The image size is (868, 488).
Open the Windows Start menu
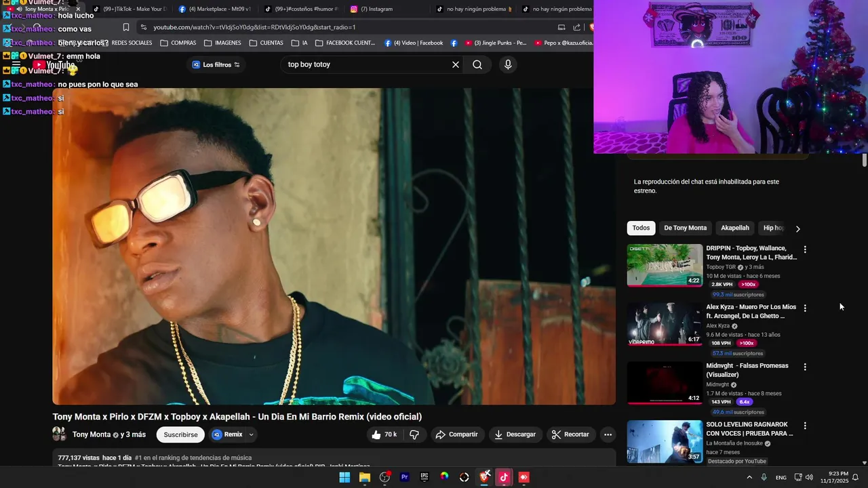(344, 477)
